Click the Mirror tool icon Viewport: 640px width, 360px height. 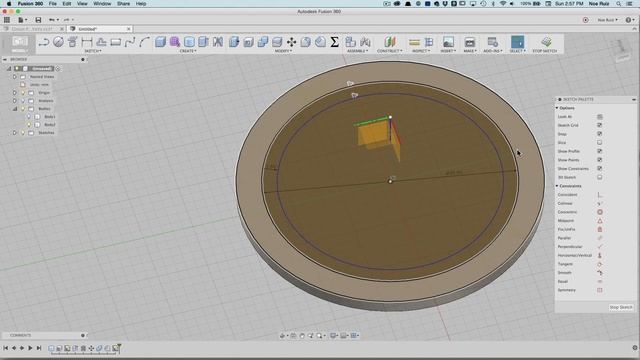click(x=218, y=42)
